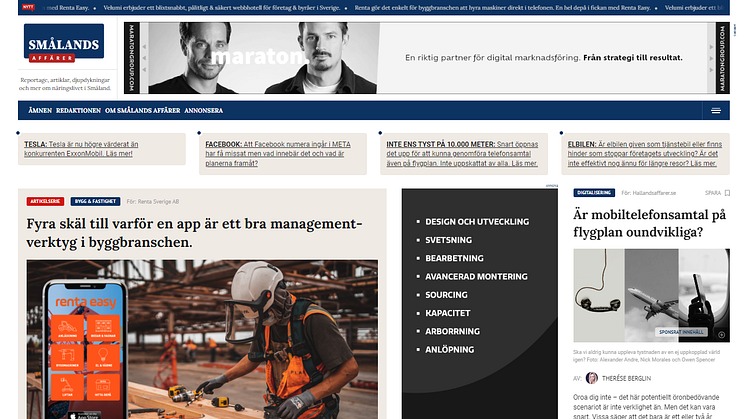
Task: Open article headline about app in byggbranschen
Action: click(194, 232)
